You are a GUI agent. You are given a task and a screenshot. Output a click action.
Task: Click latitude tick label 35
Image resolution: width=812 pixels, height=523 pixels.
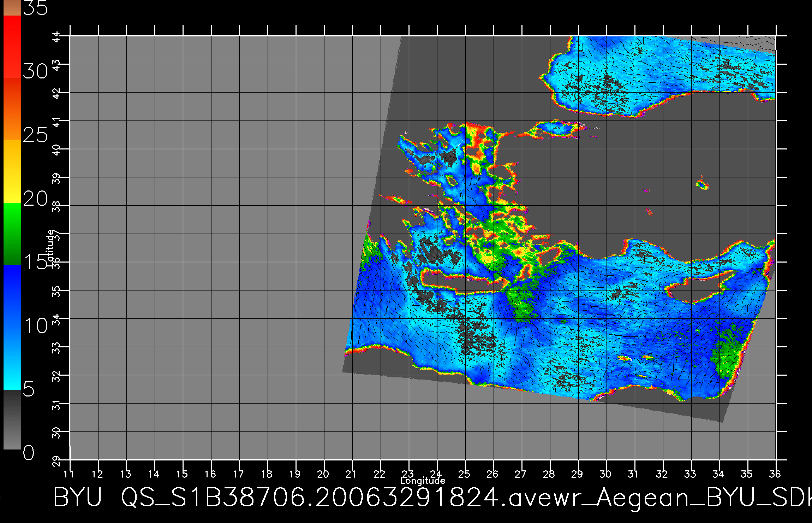point(57,292)
